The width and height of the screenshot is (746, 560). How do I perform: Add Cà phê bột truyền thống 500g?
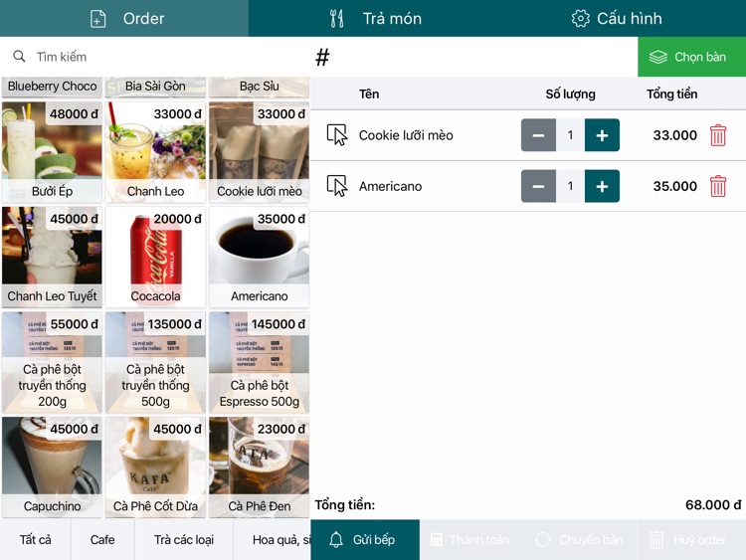[x=155, y=362]
